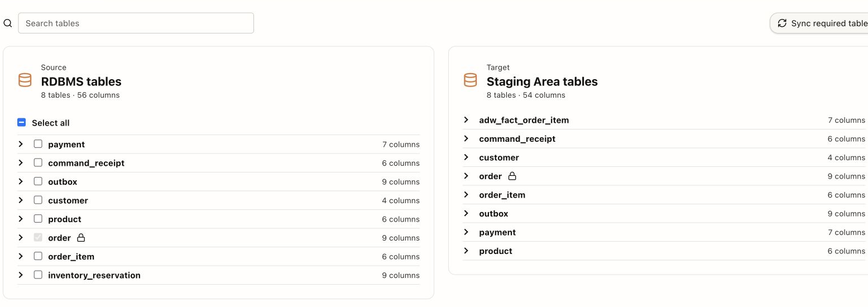Check the source command_receipt checkbox
This screenshot has width=868, height=307.
tap(38, 162)
